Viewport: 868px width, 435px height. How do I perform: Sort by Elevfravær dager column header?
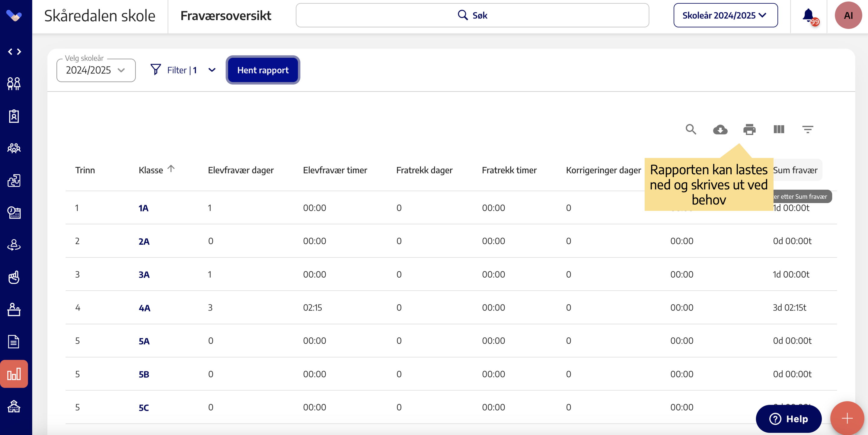(241, 170)
